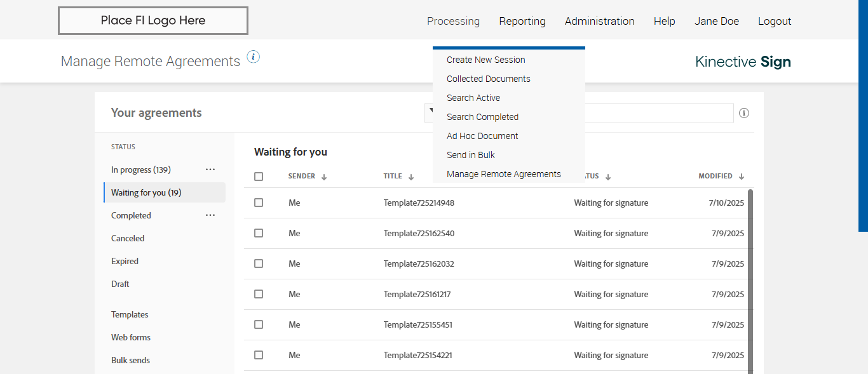Open the Templates section in the sidebar
The image size is (868, 374).
coord(130,314)
